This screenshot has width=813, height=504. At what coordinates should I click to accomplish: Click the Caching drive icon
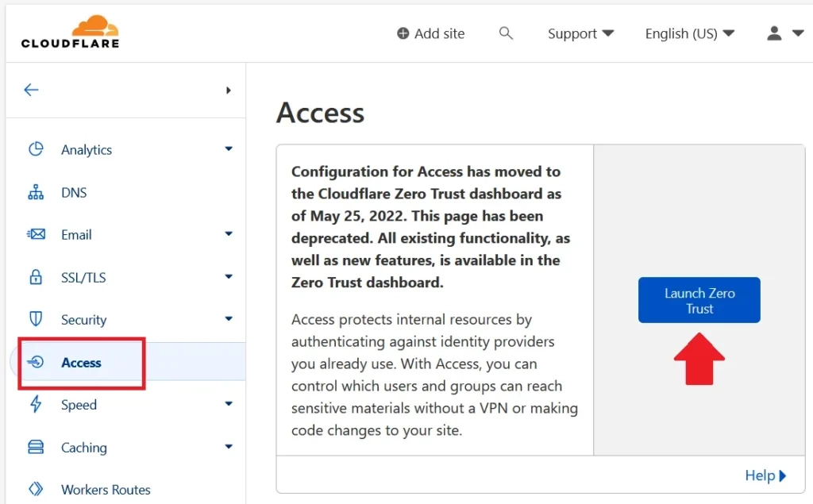pyautogui.click(x=36, y=447)
